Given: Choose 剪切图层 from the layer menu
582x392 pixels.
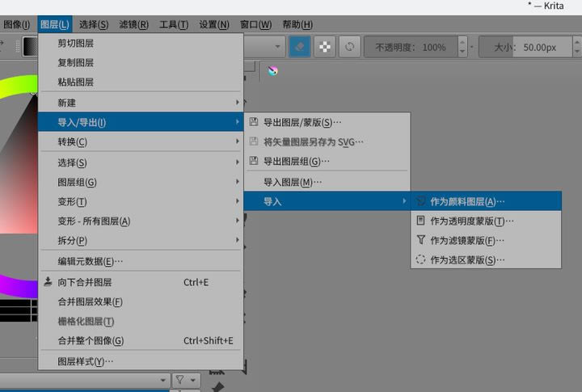Looking at the screenshot, I should click(141, 43).
